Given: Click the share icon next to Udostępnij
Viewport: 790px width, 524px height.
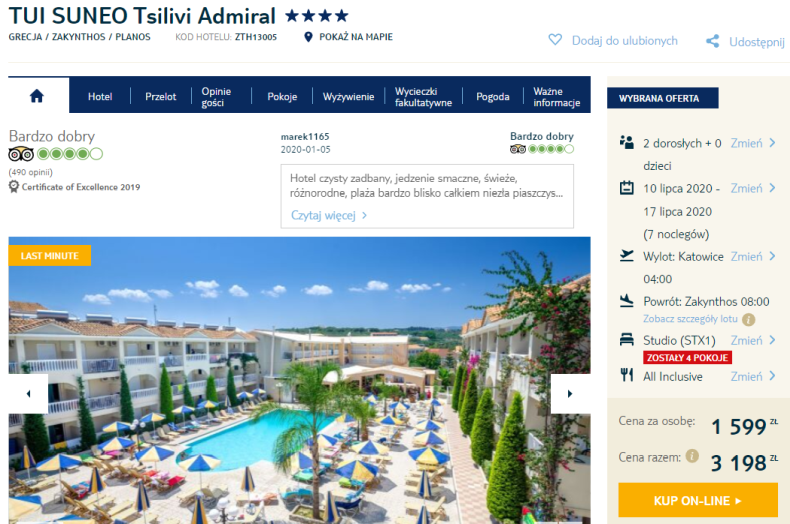Looking at the screenshot, I should (712, 41).
